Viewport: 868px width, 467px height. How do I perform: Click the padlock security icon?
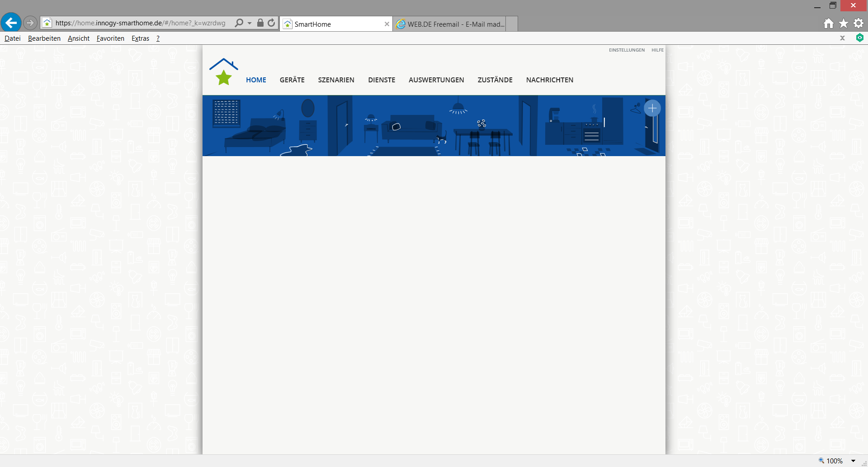[260, 23]
